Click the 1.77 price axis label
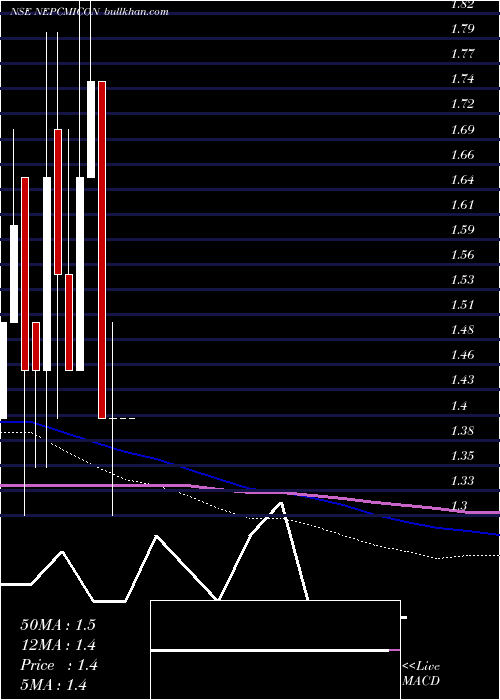This screenshot has width=500, height=700. (462, 54)
